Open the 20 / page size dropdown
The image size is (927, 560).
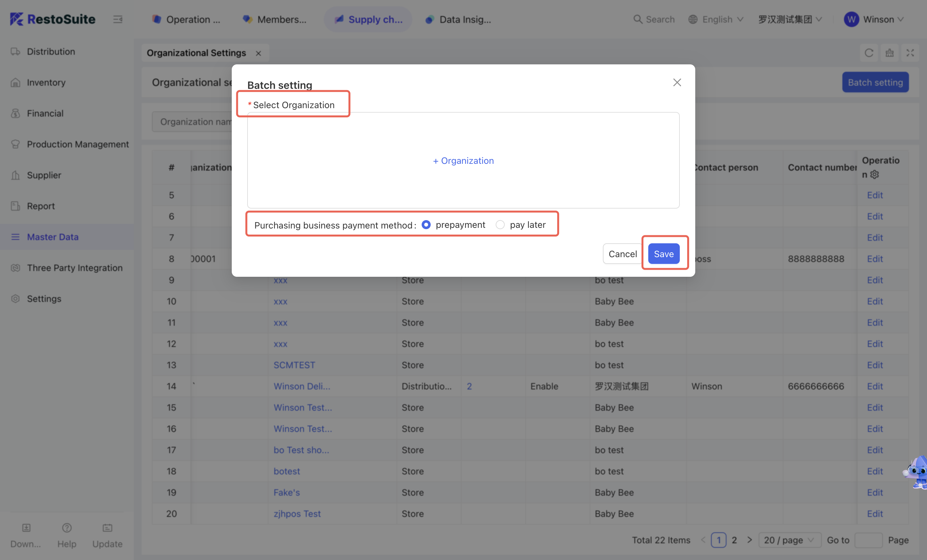(x=789, y=540)
